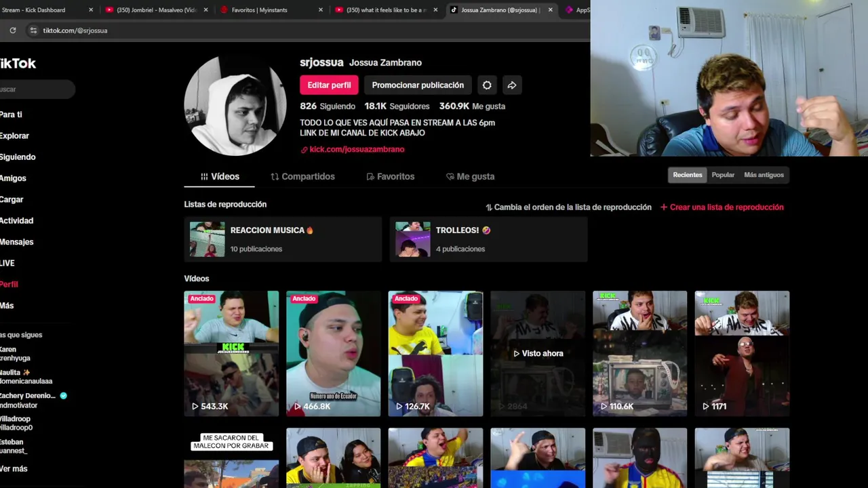Open LIVE in sidebar

click(x=7, y=263)
